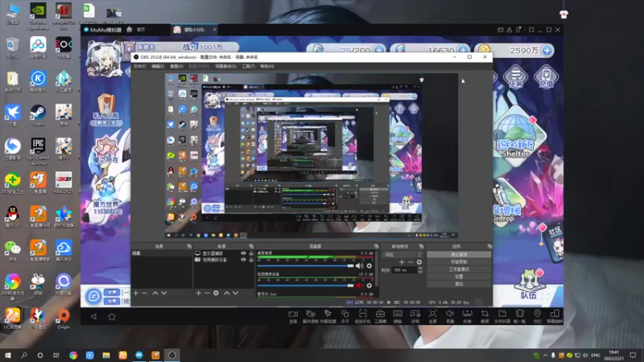Click the plus button beside 75/200 stamina
Image resolution: width=644 pixels, height=362 pixels.
pyautogui.click(x=379, y=50)
